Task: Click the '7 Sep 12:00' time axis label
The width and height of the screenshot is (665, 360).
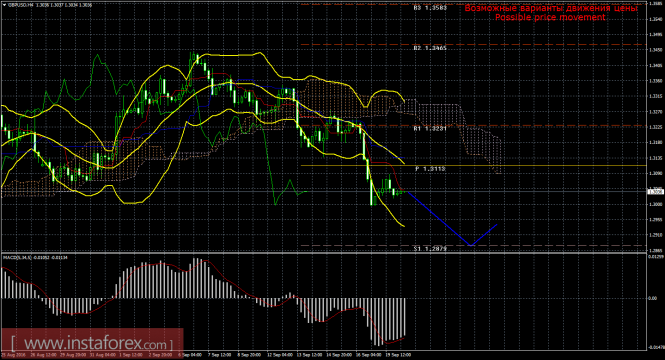Action: pos(220,354)
